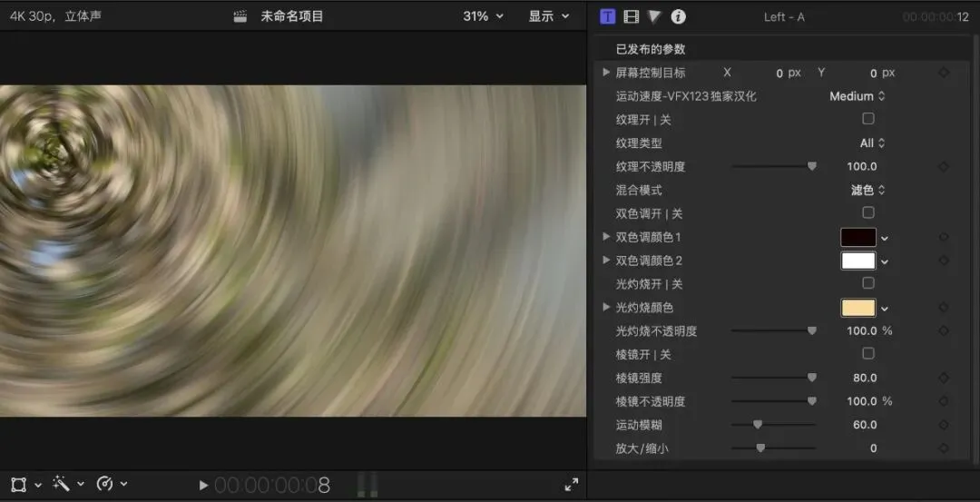The width and height of the screenshot is (980, 502).
Task: Click the 4K 30p, 立体声 format text
Action: point(55,16)
